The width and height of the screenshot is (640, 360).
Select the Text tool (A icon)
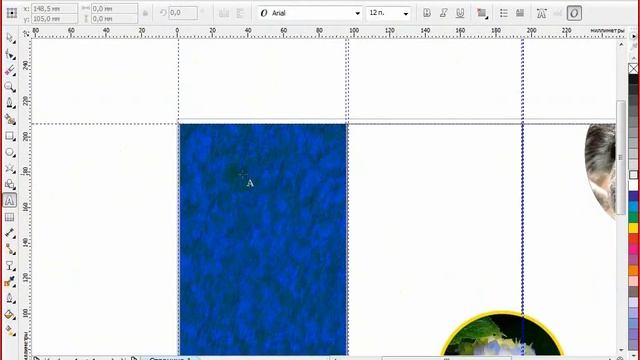10,200
